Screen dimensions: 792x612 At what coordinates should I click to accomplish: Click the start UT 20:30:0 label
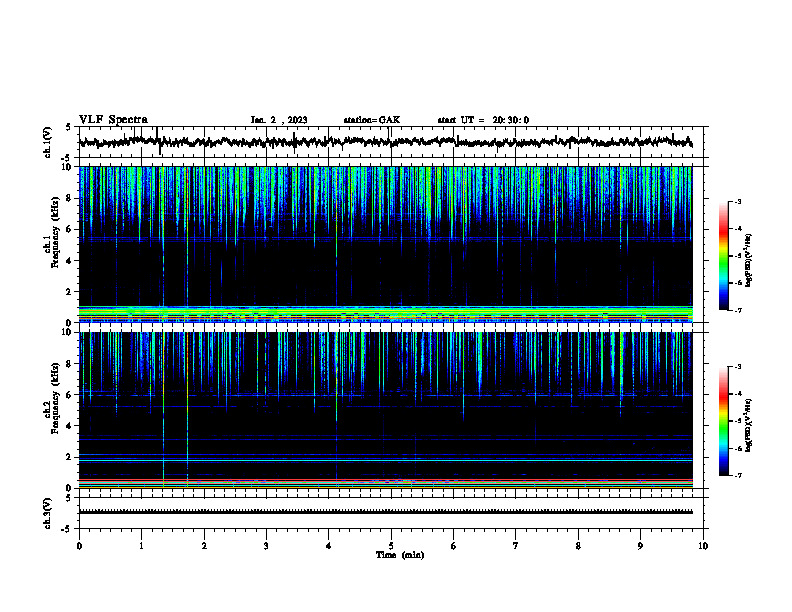[483, 120]
